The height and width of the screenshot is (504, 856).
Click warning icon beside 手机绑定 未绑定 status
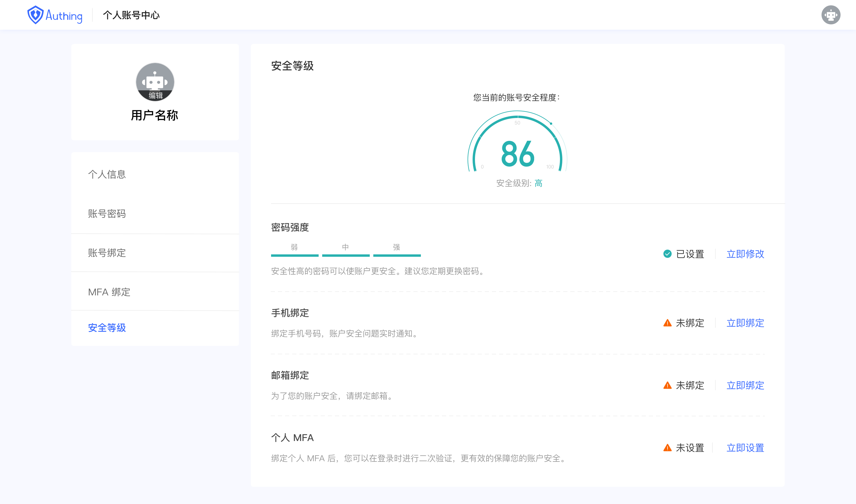(x=667, y=323)
